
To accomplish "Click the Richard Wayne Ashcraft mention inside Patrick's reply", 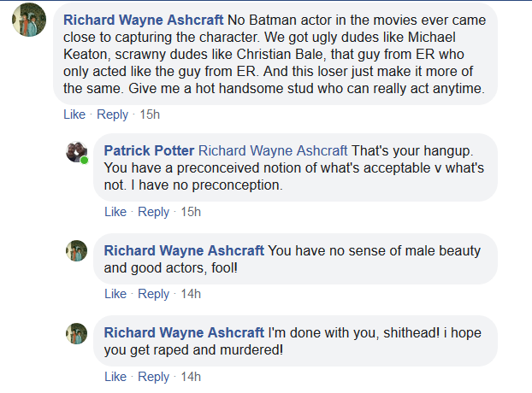I will pyautogui.click(x=273, y=150).
